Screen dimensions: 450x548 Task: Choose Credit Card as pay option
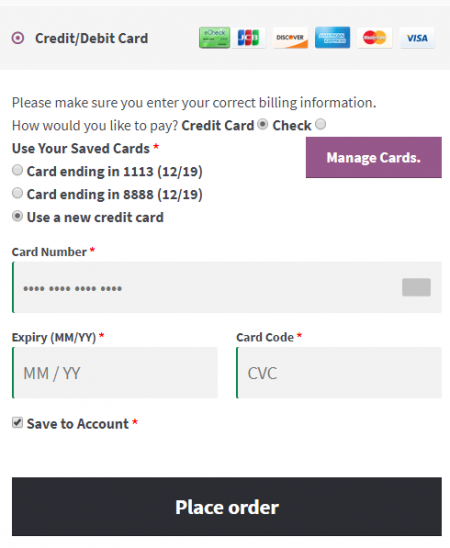tap(263, 124)
